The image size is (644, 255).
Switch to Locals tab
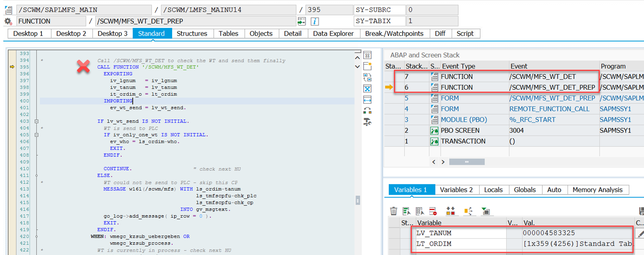[x=494, y=190]
